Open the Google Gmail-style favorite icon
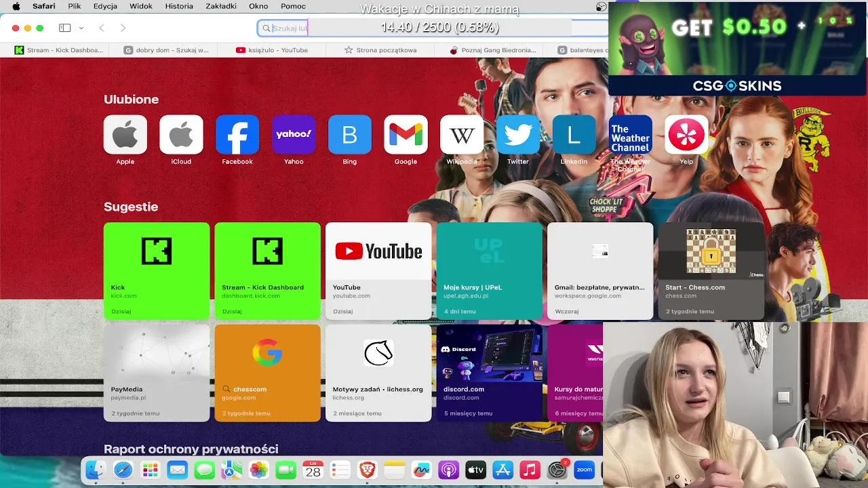This screenshot has height=488, width=868. coord(406,134)
